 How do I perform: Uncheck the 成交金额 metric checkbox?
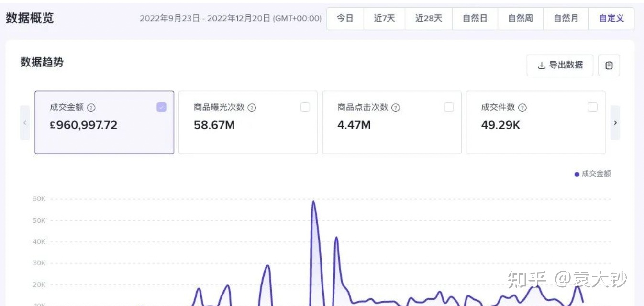tap(162, 107)
